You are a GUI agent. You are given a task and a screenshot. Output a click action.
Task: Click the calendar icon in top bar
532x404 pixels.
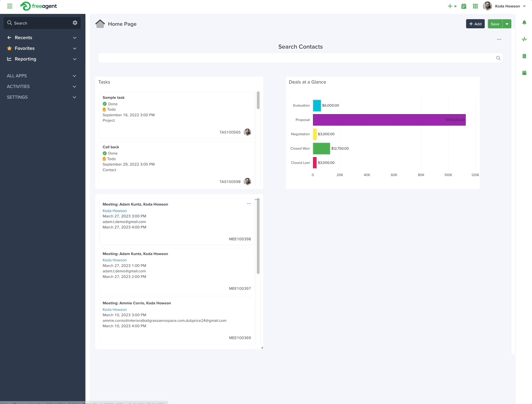pos(464,6)
